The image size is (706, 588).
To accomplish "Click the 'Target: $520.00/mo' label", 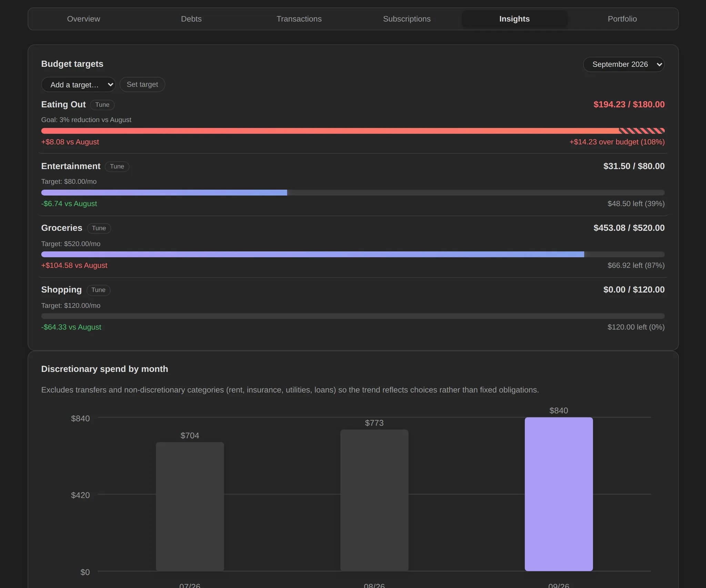I will [x=71, y=244].
